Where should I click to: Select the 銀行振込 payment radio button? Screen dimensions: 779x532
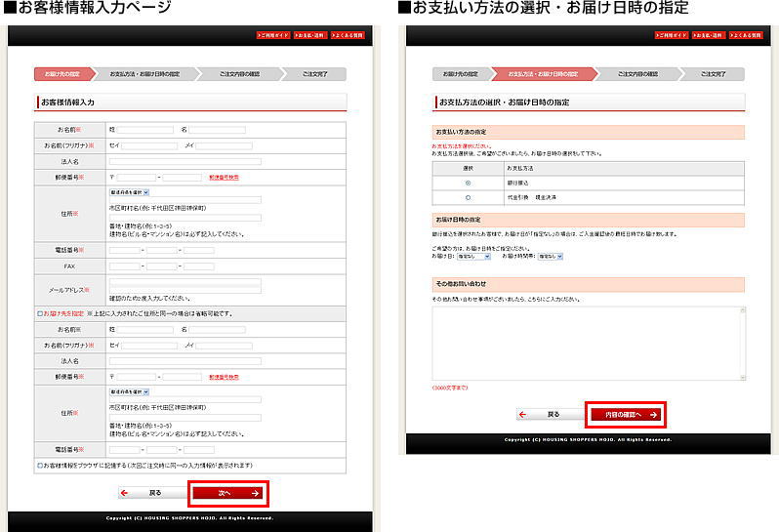click(468, 183)
